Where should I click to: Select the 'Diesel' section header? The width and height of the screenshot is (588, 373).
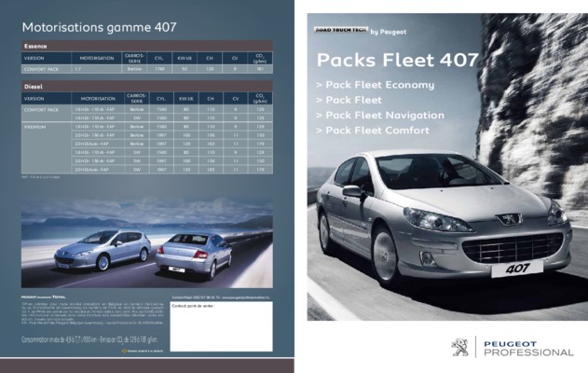click(147, 87)
